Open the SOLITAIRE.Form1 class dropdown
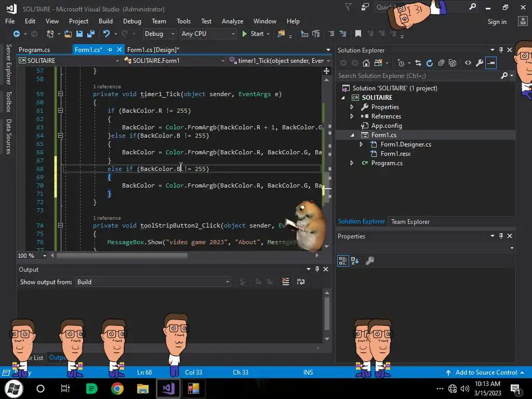Viewport: 532px width, 399px height. click(x=175, y=60)
